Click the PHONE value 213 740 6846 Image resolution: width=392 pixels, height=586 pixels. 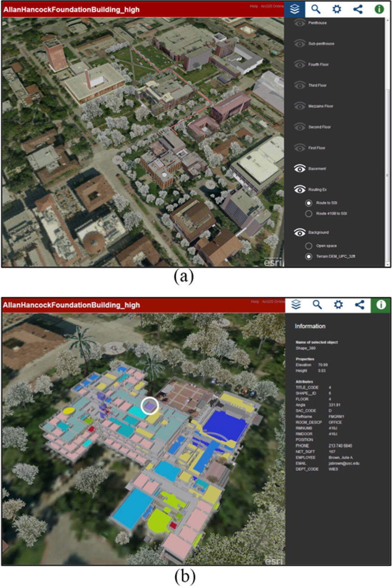(340, 446)
